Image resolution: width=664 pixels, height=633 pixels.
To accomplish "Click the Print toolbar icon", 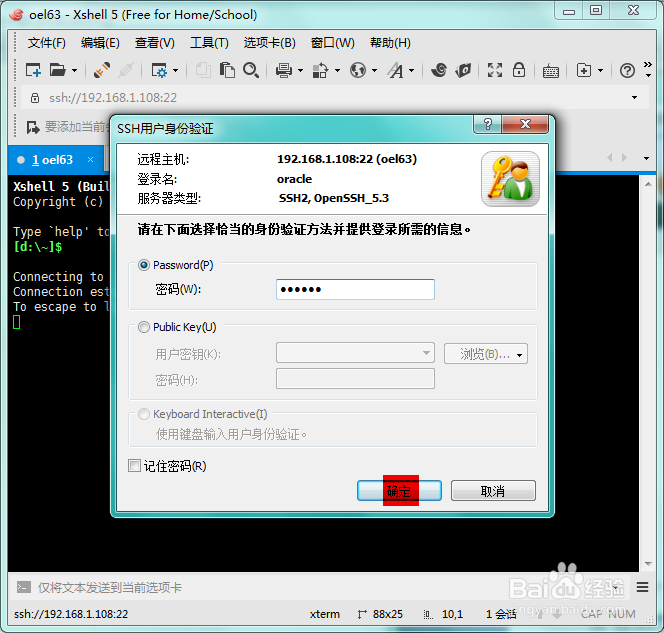I will tap(284, 70).
